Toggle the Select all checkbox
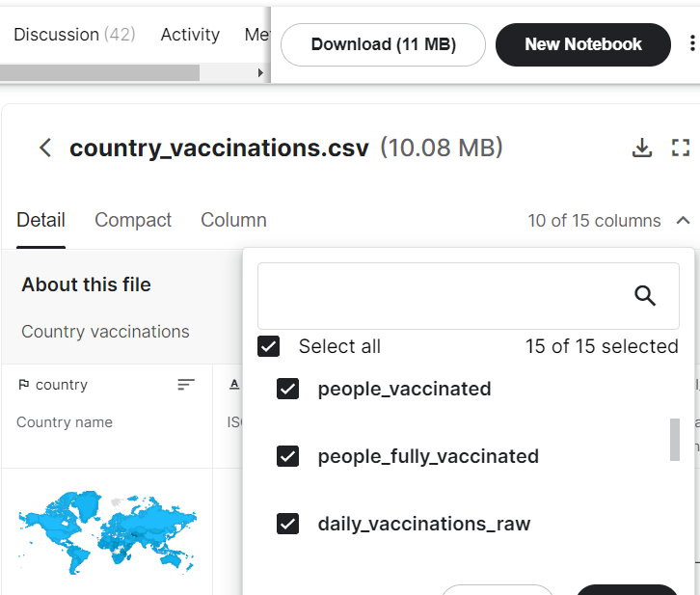 pyautogui.click(x=269, y=346)
